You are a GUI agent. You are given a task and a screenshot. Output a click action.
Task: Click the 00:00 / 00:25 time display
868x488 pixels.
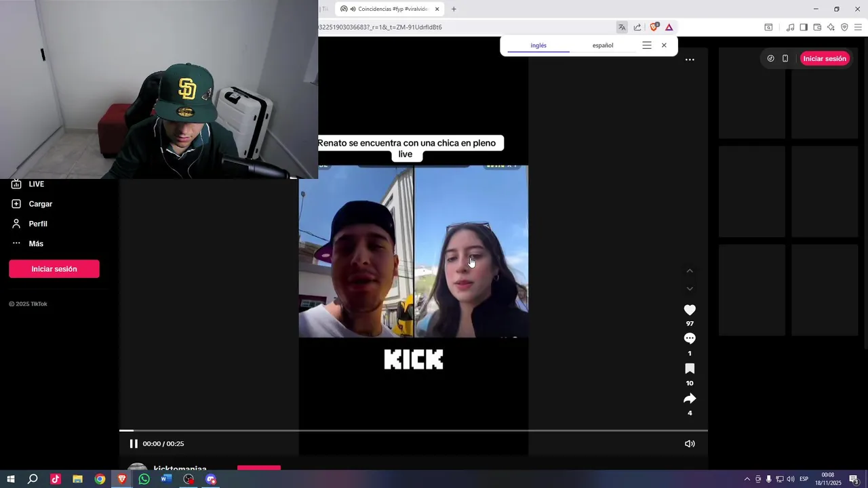pyautogui.click(x=163, y=444)
